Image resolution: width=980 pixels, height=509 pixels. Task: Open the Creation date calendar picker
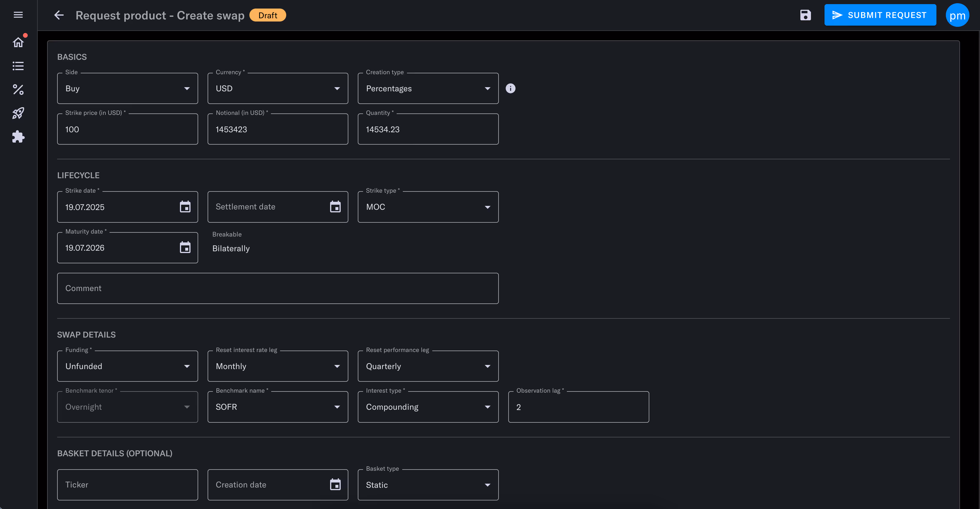point(335,485)
